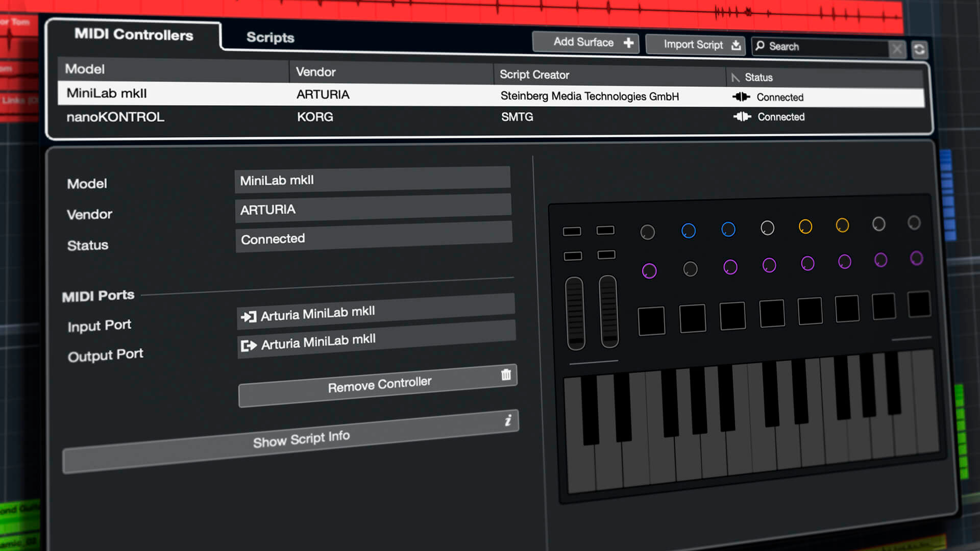Select the MIDI Controllers tab
This screenshot has height=551, width=980.
click(134, 35)
